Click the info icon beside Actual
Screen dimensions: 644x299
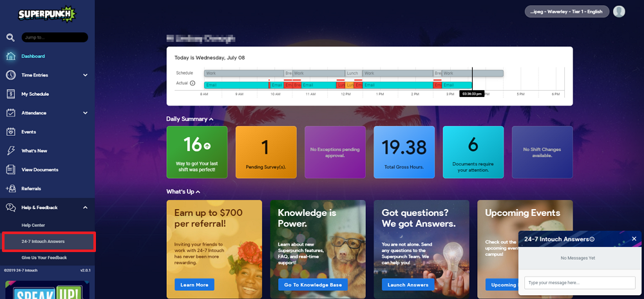[x=193, y=83]
